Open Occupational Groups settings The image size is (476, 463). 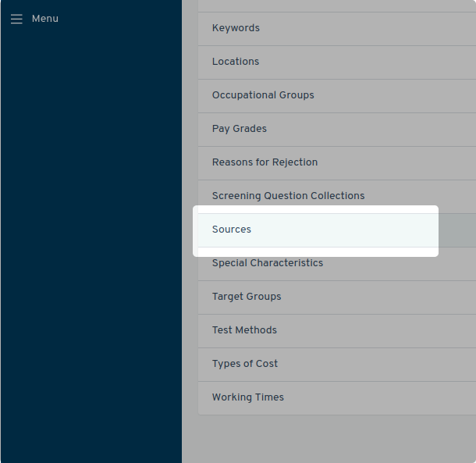[263, 95]
